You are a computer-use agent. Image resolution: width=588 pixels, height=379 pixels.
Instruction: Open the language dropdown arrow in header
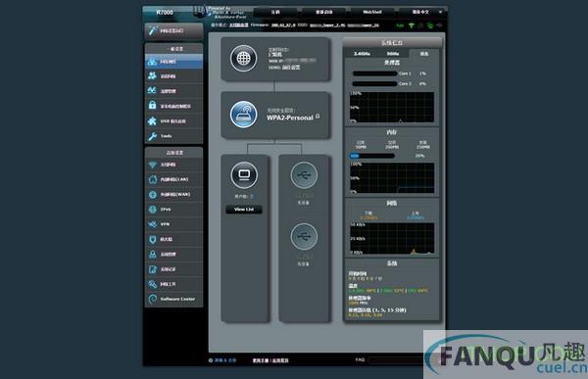[441, 12]
